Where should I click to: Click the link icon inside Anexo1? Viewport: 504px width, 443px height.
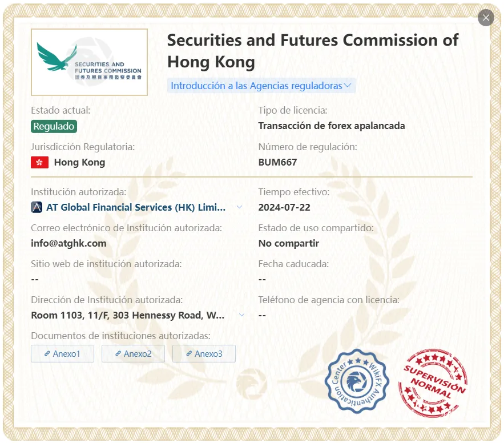[47, 353]
